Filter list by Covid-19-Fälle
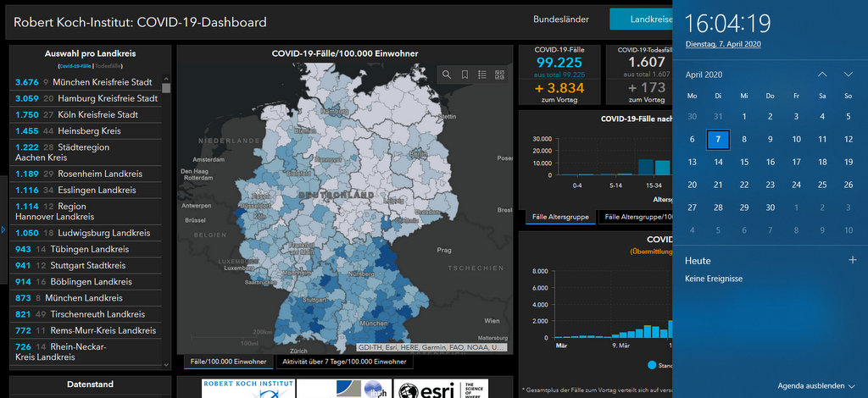The height and width of the screenshot is (398, 868). pyautogui.click(x=75, y=66)
